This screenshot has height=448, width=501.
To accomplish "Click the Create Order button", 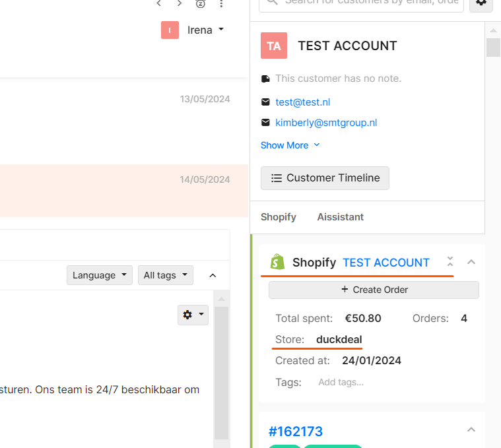I will coord(374,290).
